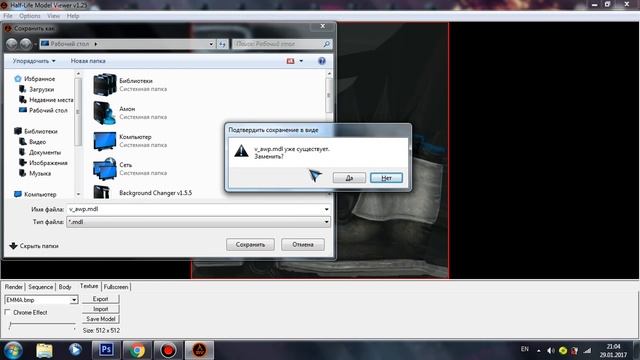Switch to the Fullscreen tab
This screenshot has height=360, width=640.
coord(116,287)
